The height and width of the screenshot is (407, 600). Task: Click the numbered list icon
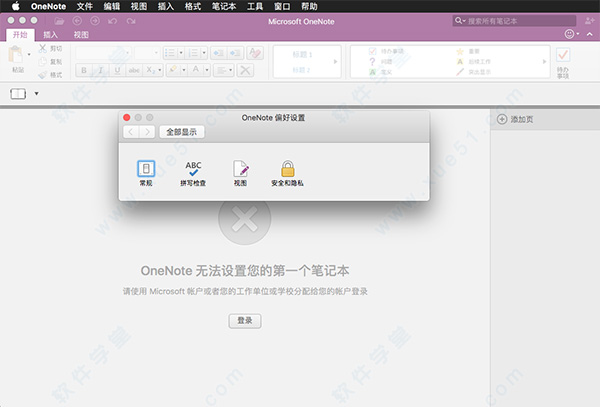(x=193, y=53)
